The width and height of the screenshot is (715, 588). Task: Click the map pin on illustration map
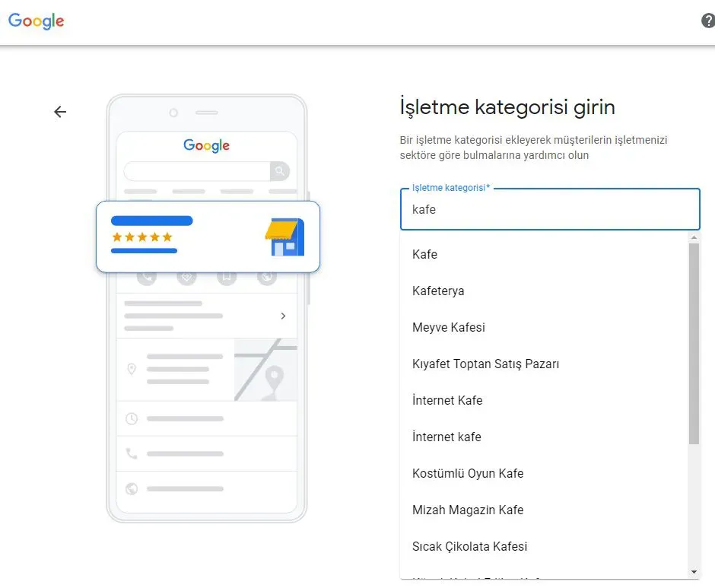[274, 379]
